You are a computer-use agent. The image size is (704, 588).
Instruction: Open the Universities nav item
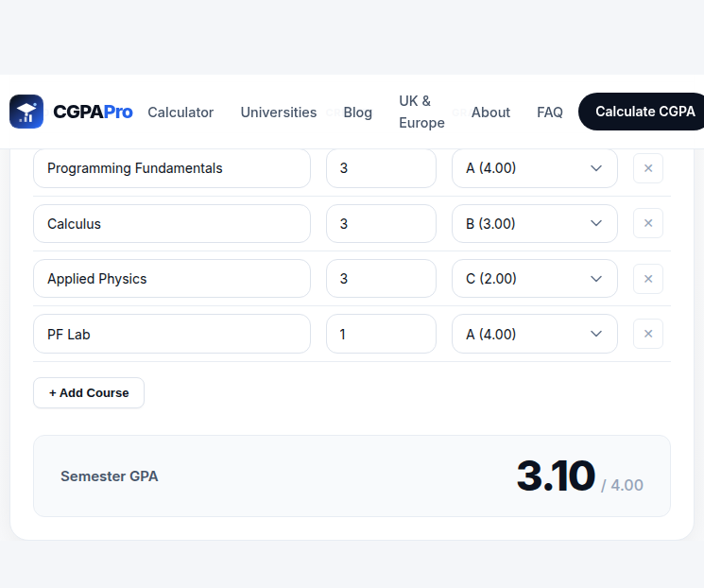click(x=279, y=112)
